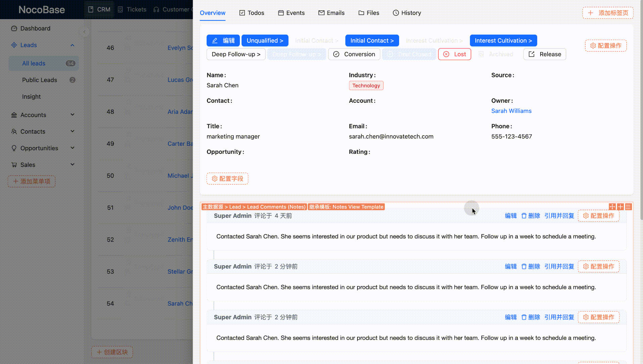Click the Contacts people icon
Image resolution: width=643 pixels, height=364 pixels.
point(14,131)
